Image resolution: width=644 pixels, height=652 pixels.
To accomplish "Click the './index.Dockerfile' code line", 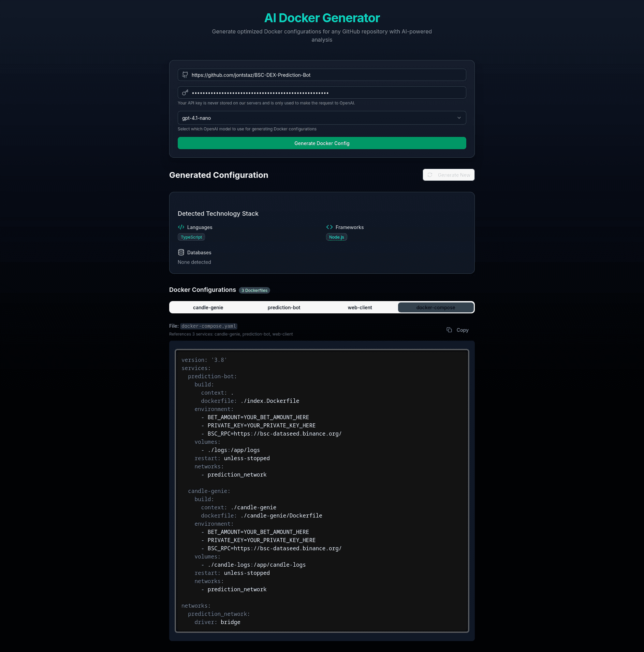I will (x=250, y=401).
